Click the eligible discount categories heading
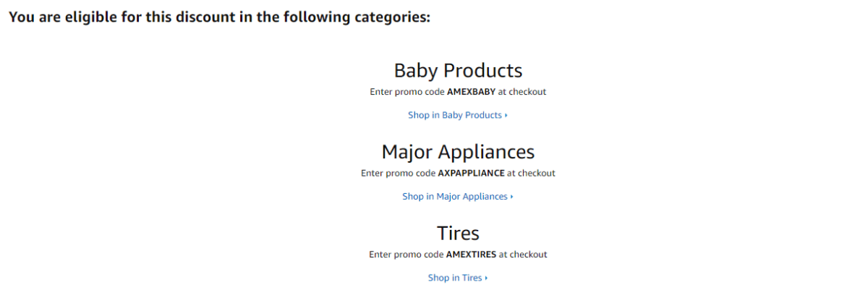Viewport: 868px width, 295px height. [220, 17]
